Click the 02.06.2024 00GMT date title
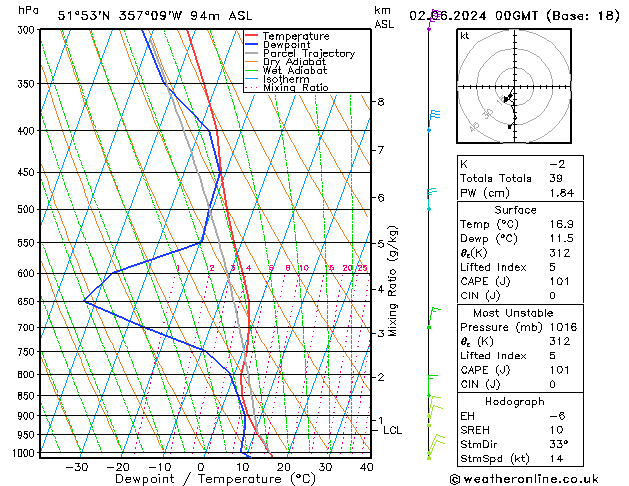The image size is (629, 486). (x=473, y=16)
